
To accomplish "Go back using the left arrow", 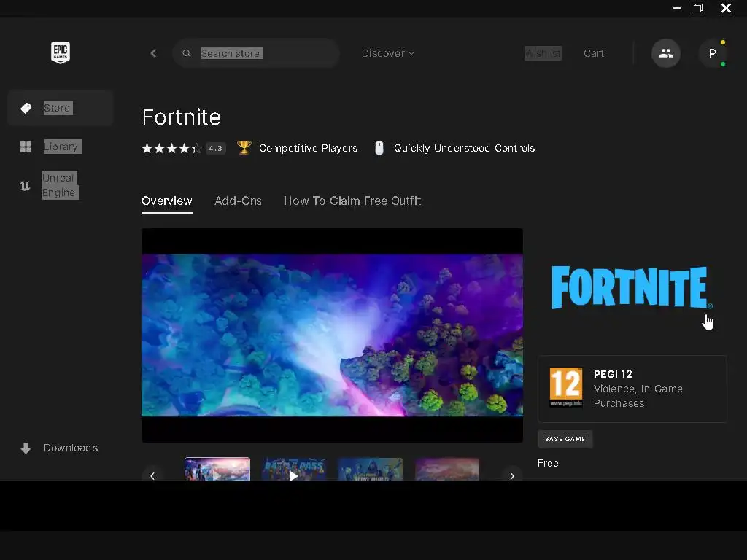I will coord(153,53).
